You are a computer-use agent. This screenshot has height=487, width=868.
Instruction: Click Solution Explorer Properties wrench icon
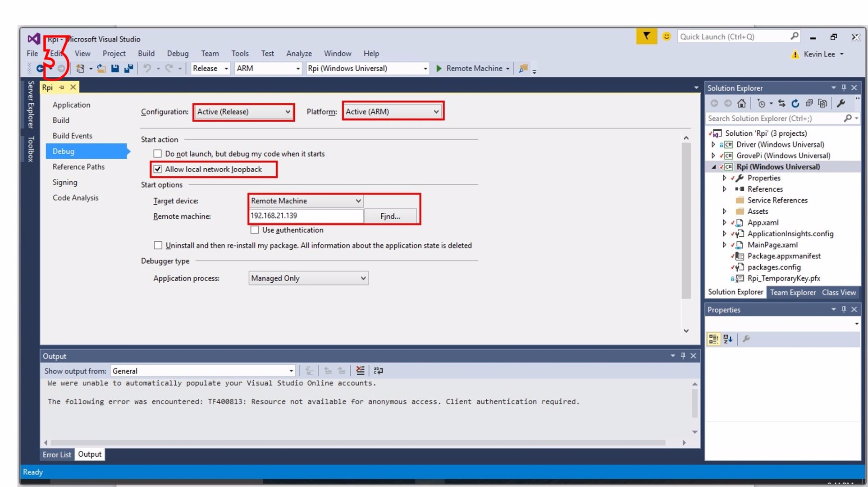841,104
